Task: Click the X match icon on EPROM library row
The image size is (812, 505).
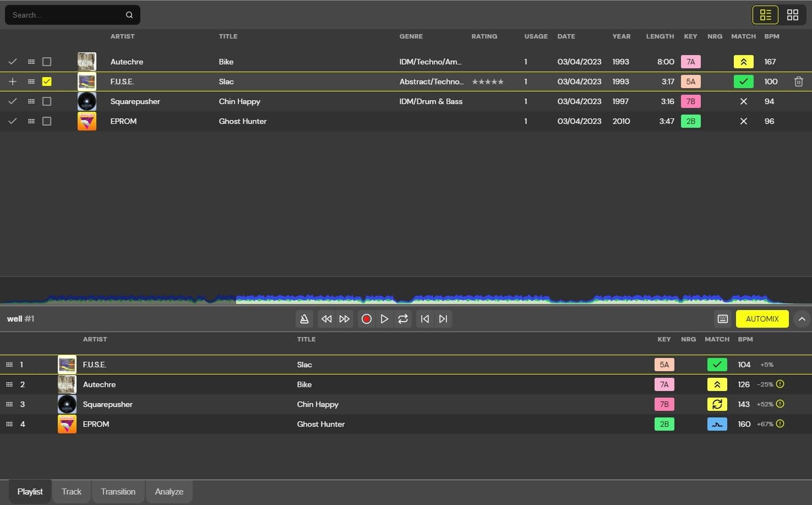Action: [x=743, y=121]
